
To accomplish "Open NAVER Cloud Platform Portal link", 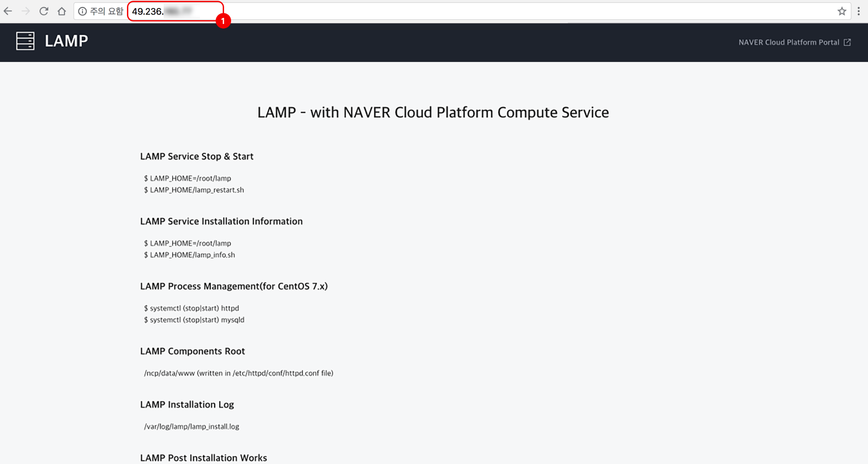I will (x=789, y=42).
